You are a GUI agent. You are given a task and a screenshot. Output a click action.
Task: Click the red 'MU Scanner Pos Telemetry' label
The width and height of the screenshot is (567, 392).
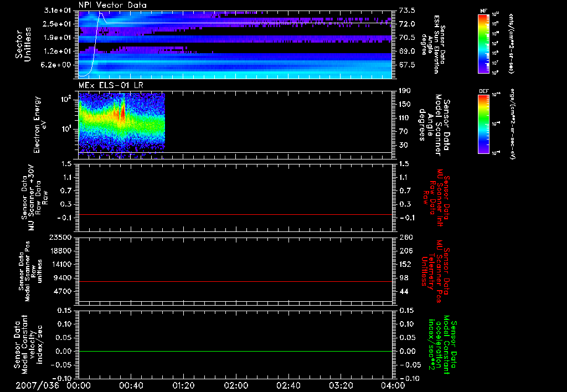(x=435, y=271)
